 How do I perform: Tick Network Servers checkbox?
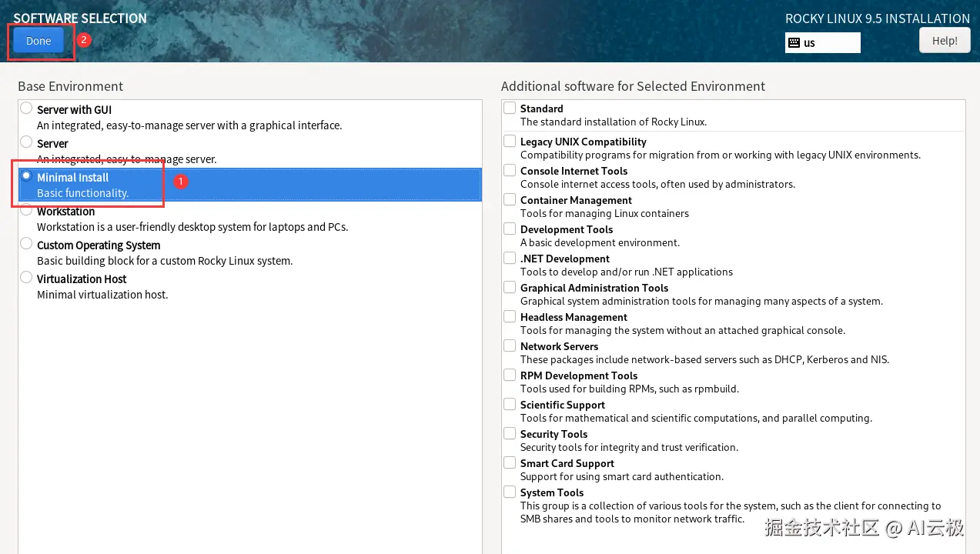[510, 345]
